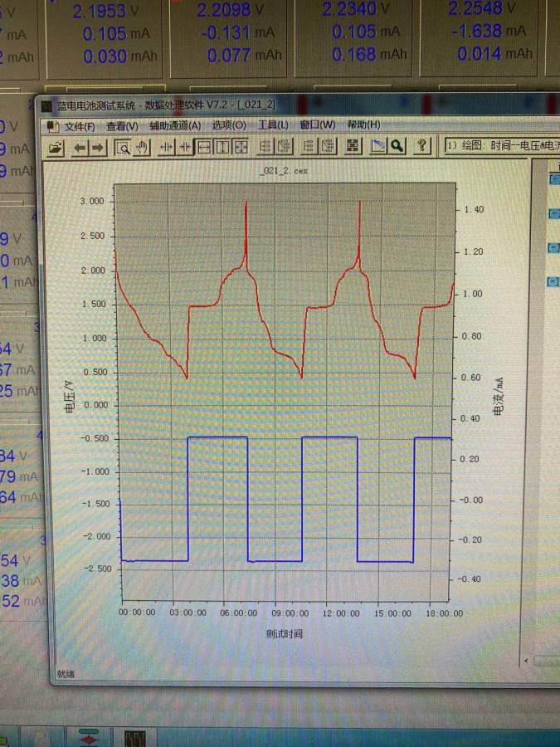This screenshot has height=747, width=560.
Task: Click the open file folder icon
Action: (x=56, y=147)
